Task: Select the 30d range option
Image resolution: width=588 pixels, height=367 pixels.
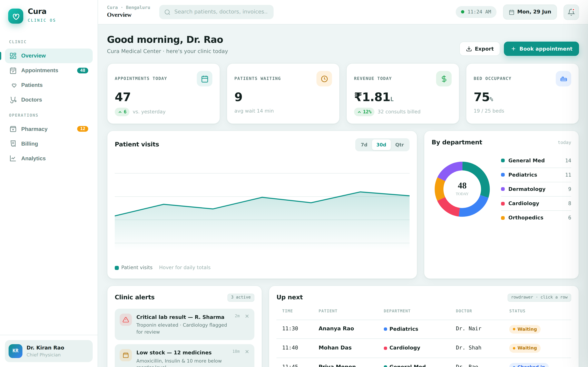Action: click(x=381, y=145)
